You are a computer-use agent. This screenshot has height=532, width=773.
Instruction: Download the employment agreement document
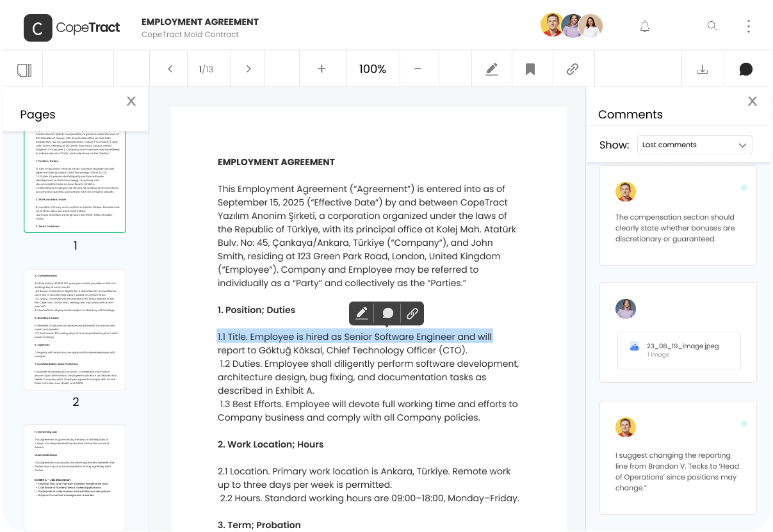coord(703,69)
